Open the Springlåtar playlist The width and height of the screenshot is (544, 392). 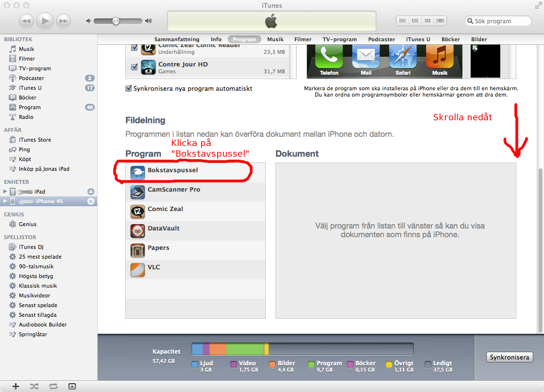click(49, 334)
